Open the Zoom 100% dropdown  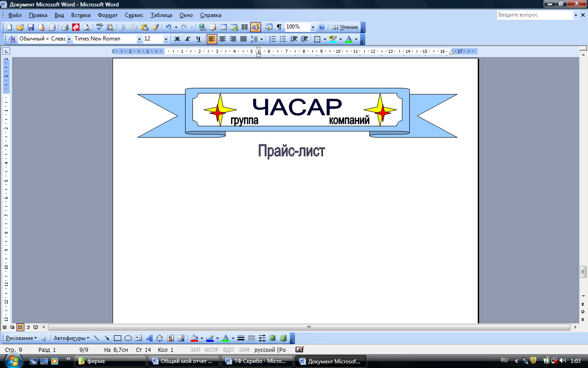313,27
